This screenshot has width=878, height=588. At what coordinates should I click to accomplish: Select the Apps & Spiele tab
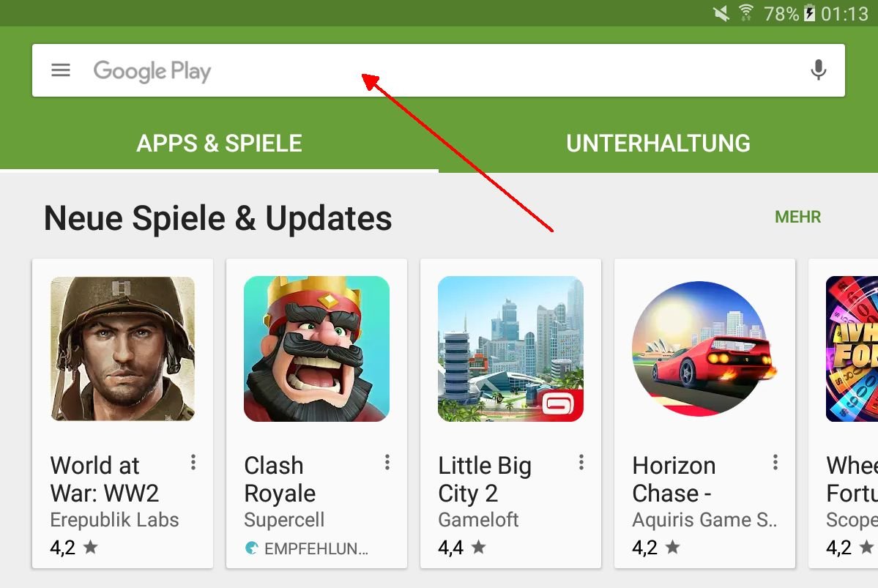click(x=219, y=144)
